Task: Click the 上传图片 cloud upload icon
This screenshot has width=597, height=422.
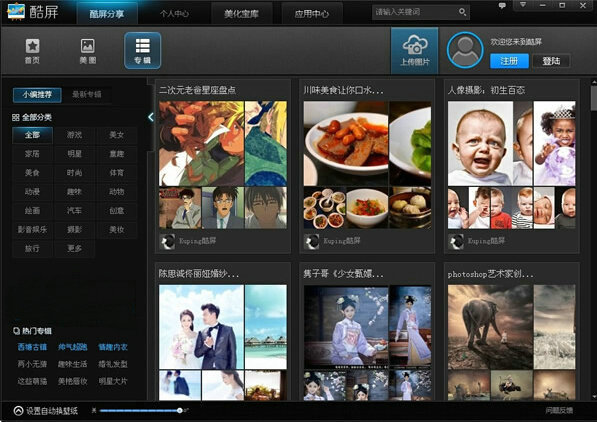Action: (x=415, y=50)
